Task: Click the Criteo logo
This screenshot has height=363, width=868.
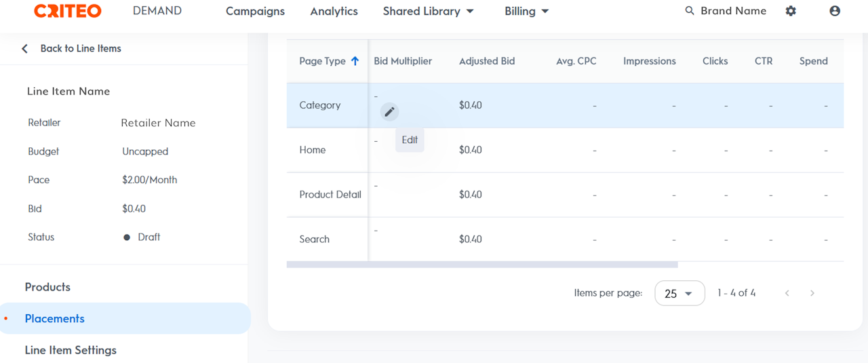Action: click(x=68, y=11)
